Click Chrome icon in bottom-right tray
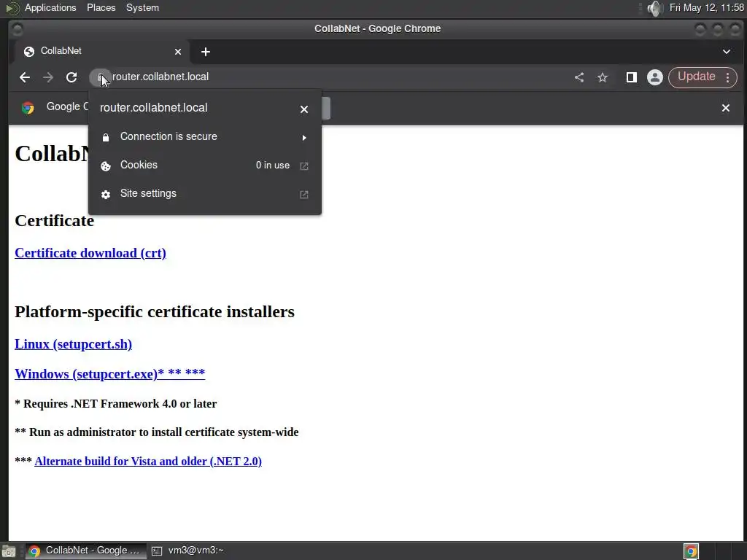The width and height of the screenshot is (747, 560). point(691,551)
